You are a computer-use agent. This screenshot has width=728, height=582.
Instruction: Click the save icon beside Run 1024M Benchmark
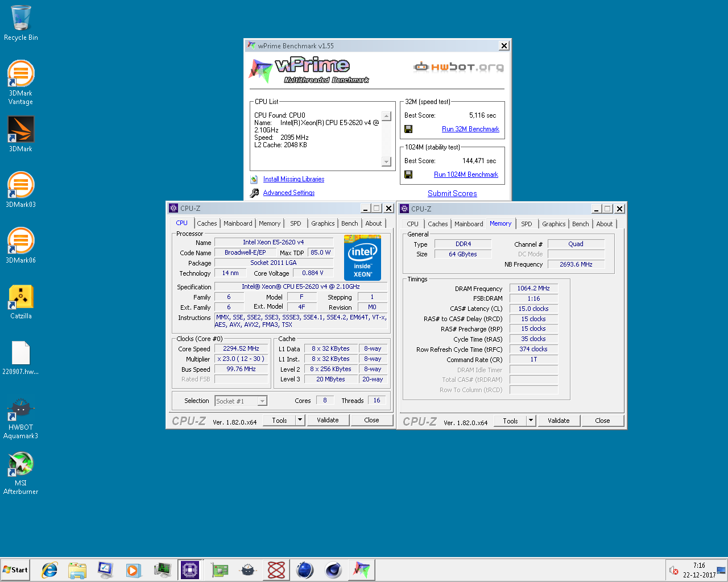408,174
